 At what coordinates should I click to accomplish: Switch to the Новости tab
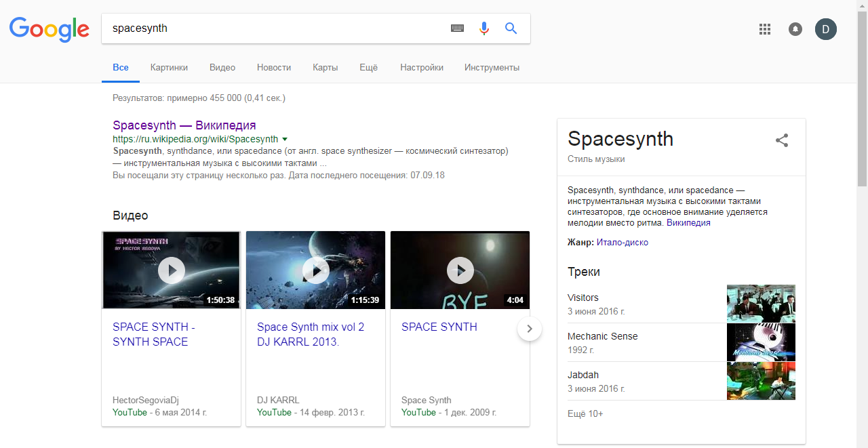[x=274, y=68]
